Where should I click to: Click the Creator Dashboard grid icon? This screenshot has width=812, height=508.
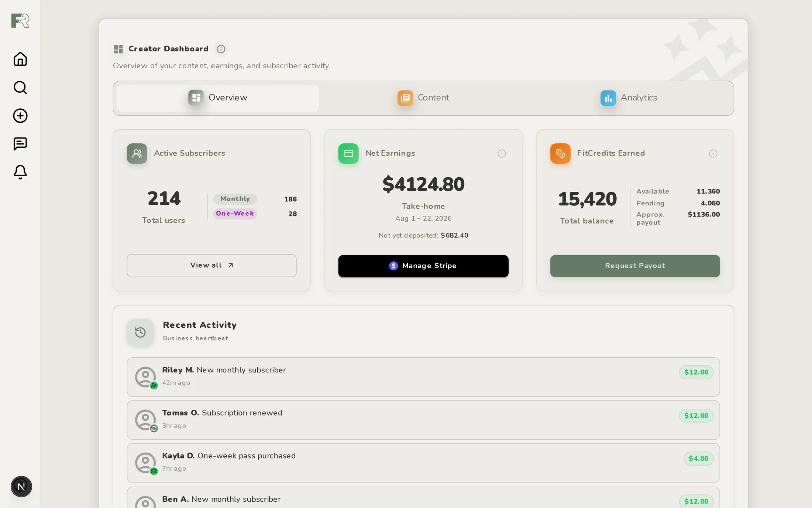118,49
